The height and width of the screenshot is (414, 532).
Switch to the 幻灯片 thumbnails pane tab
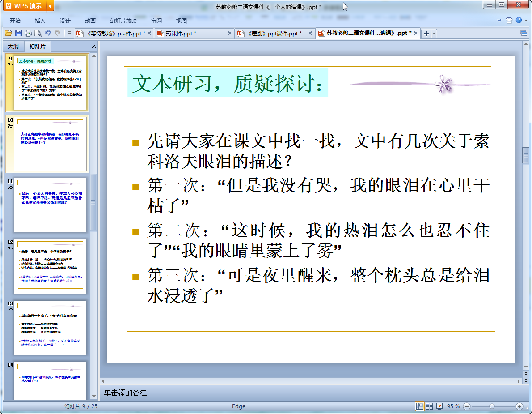37,46
